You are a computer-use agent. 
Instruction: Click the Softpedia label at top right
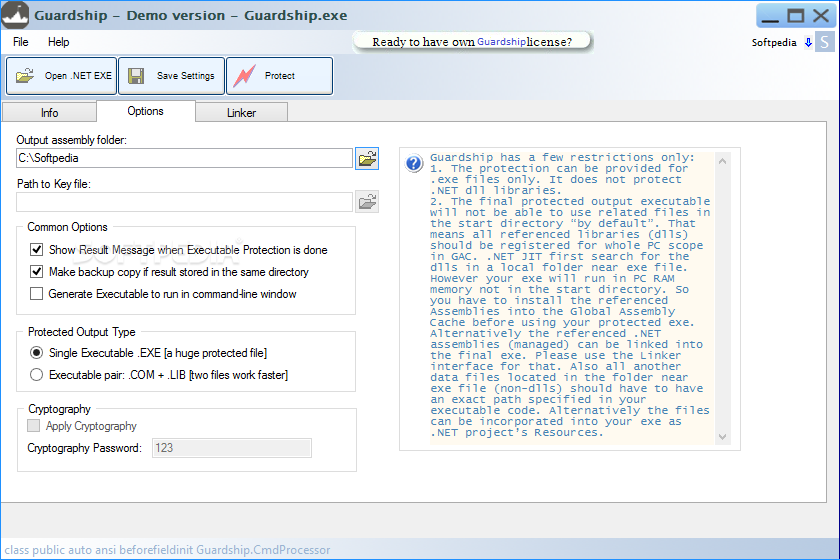tap(774, 42)
